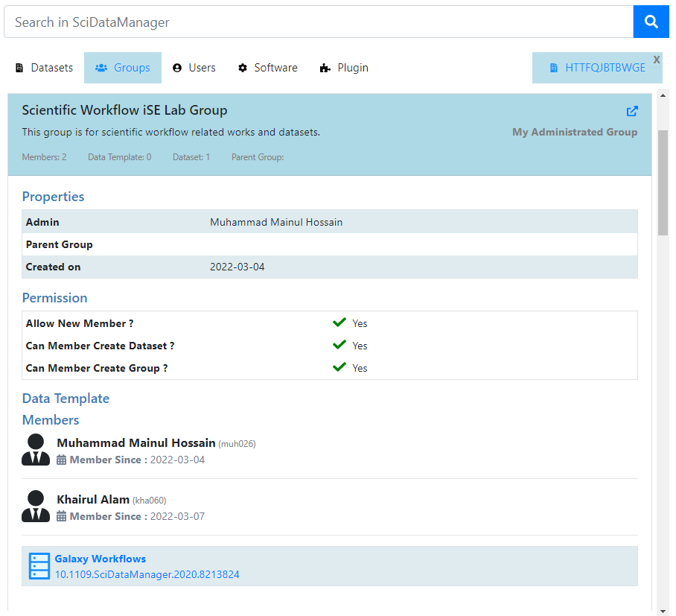Click the Datasets document icon
This screenshot has height=616, width=676.
click(x=19, y=68)
